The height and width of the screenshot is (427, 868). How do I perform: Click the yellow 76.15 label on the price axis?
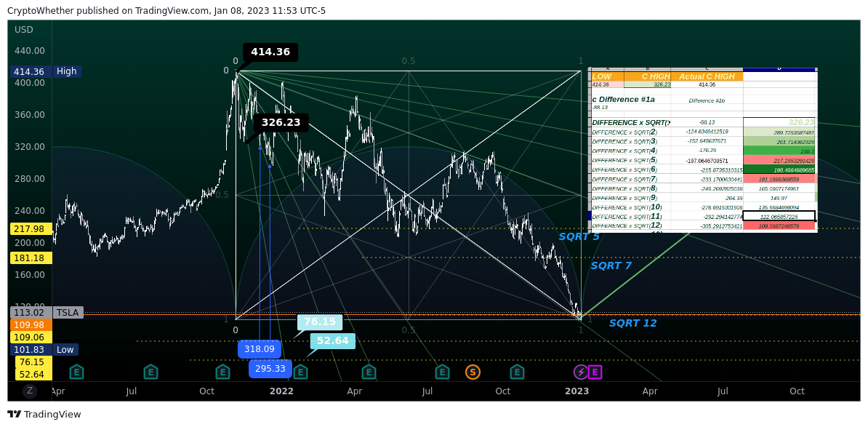pos(33,362)
